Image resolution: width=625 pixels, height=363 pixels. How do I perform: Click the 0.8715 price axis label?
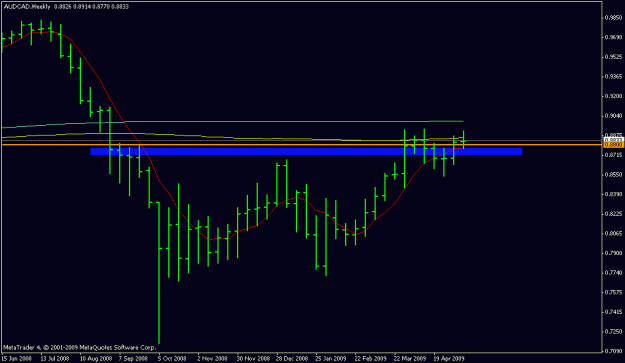pyautogui.click(x=613, y=155)
